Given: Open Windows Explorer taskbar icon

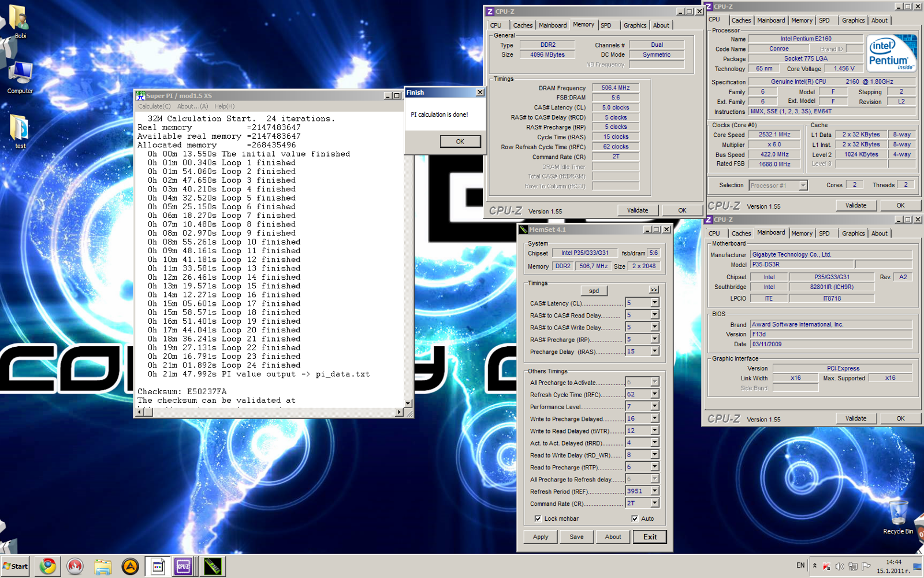Looking at the screenshot, I should (x=103, y=566).
